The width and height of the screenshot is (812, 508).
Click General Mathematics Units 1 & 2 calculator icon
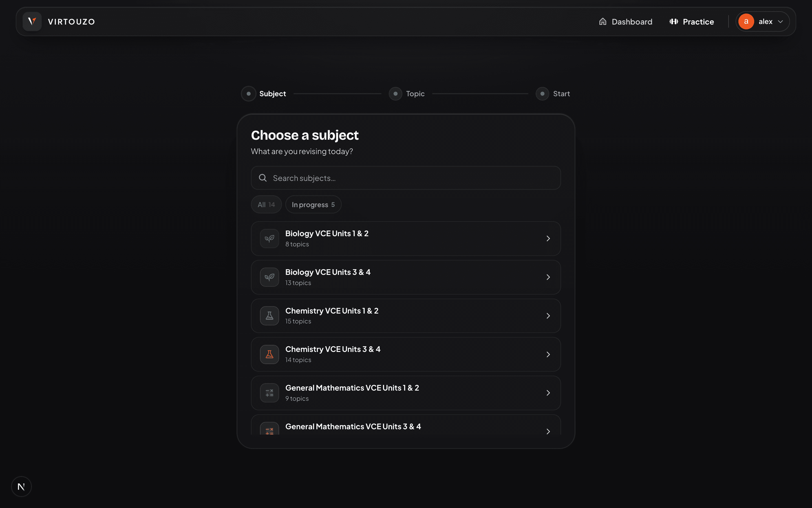pyautogui.click(x=270, y=393)
